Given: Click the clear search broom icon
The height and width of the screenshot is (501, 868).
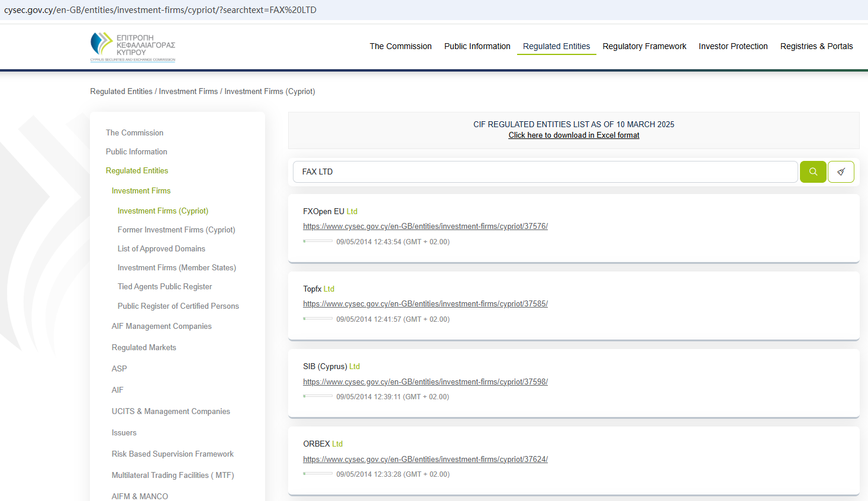Looking at the screenshot, I should point(841,172).
